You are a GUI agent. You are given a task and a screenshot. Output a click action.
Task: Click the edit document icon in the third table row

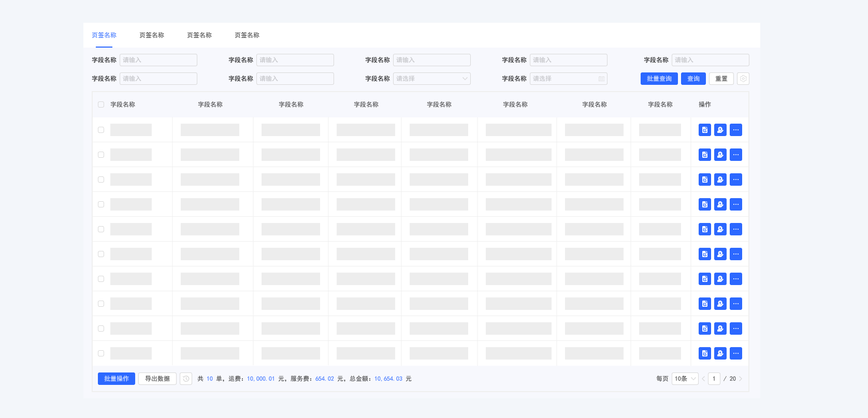click(704, 180)
